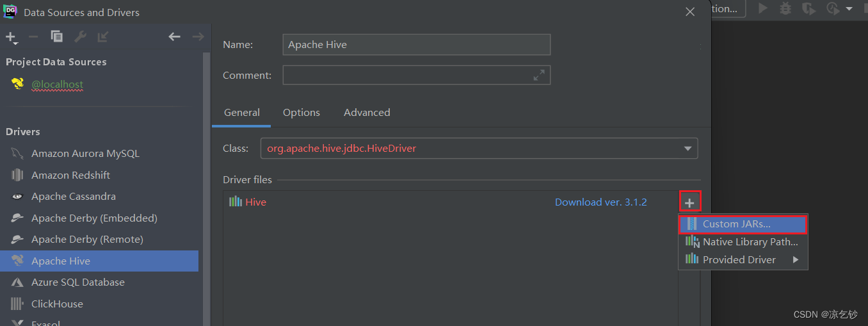Image resolution: width=868 pixels, height=326 pixels.
Task: Click the plus button beside driver files
Action: pos(689,202)
